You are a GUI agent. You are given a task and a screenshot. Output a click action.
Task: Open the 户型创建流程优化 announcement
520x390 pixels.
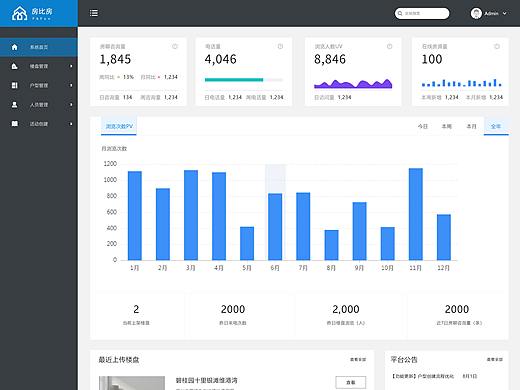coord(423,376)
